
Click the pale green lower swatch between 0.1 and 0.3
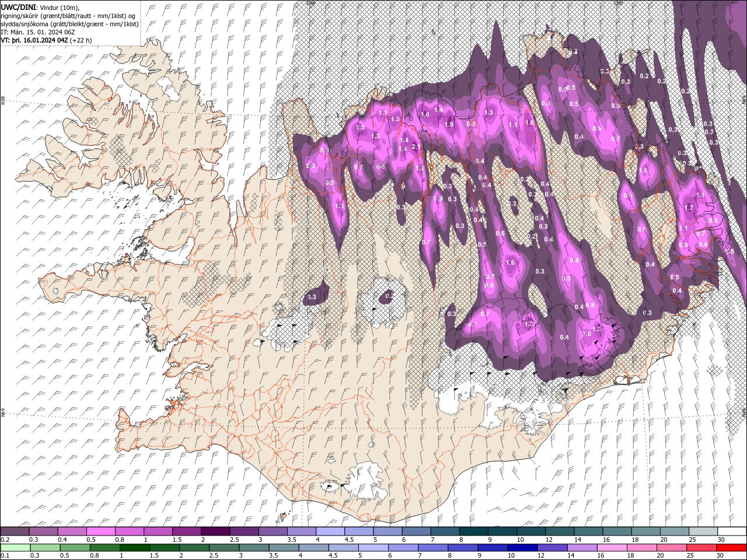[15, 548]
